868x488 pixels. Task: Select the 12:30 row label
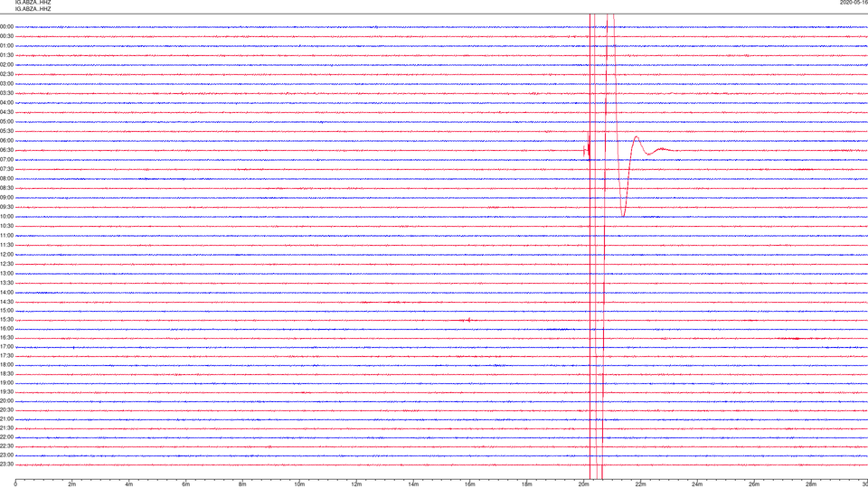click(x=6, y=265)
